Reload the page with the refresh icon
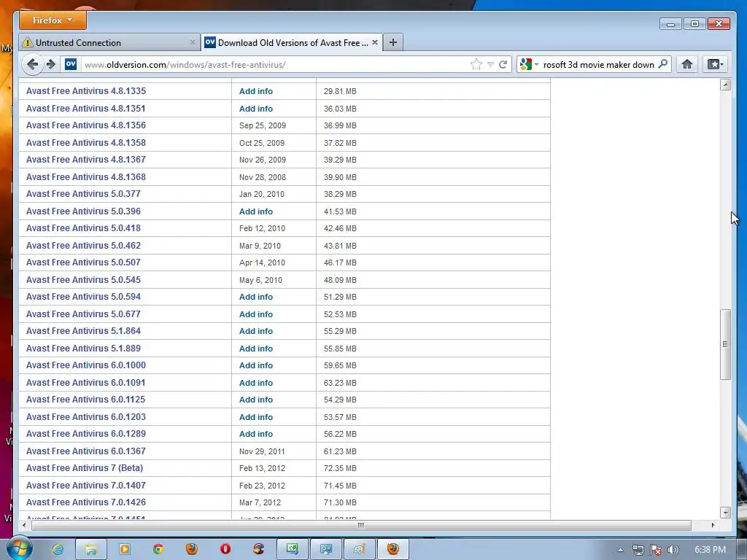Viewport: 747px width, 560px height. [x=503, y=64]
